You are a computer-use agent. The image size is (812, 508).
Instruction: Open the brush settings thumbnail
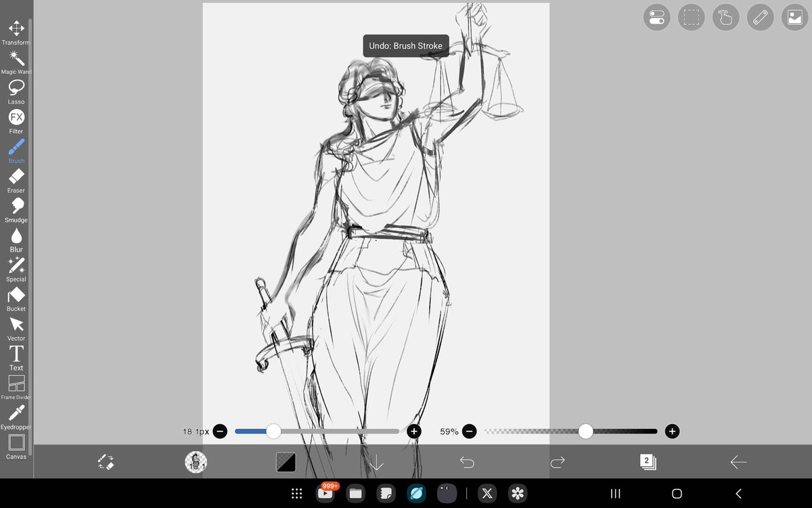click(x=196, y=462)
